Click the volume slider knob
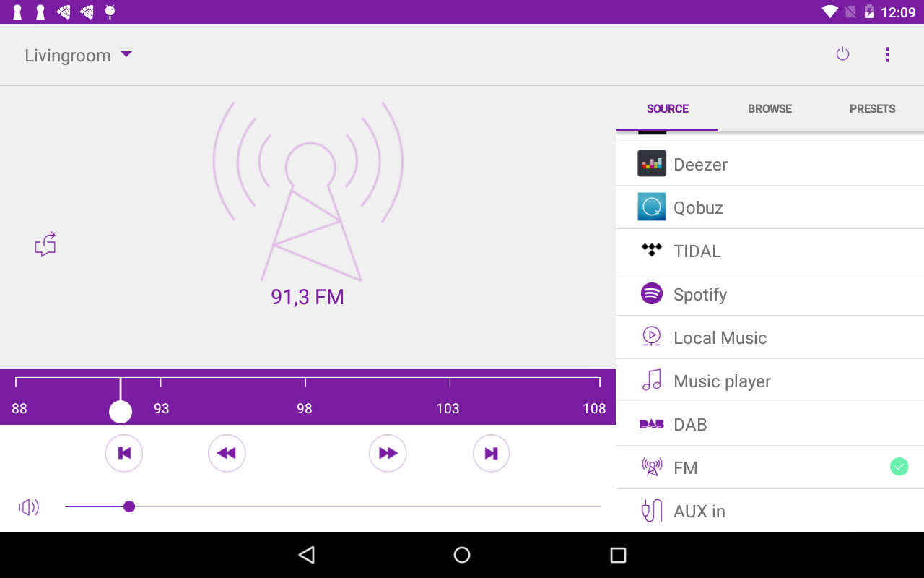924x578 pixels. click(129, 506)
